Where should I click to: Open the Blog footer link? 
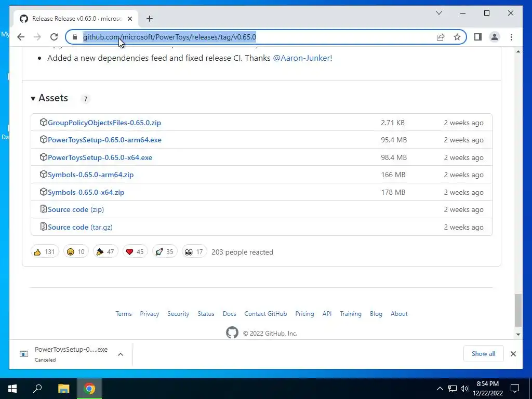point(376,314)
